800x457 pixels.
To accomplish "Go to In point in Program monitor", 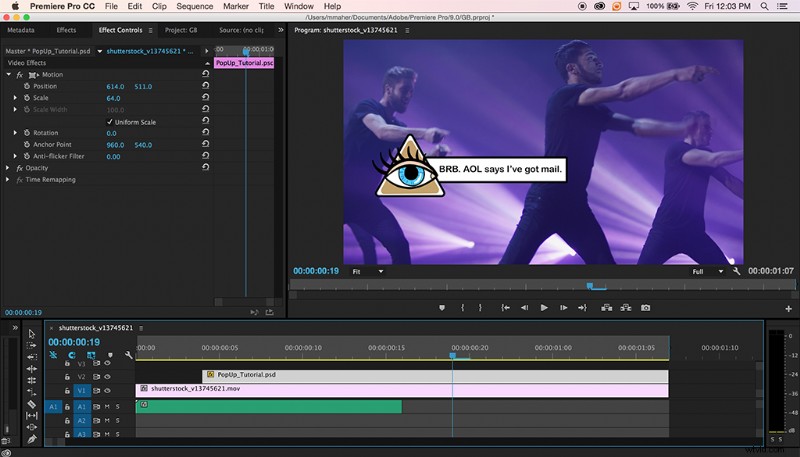I will coord(505,308).
